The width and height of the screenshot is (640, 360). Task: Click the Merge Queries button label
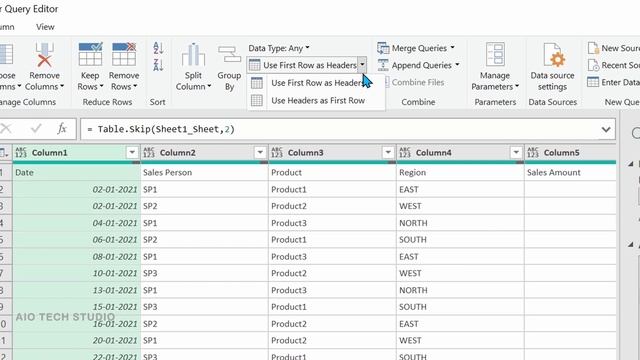coord(419,48)
